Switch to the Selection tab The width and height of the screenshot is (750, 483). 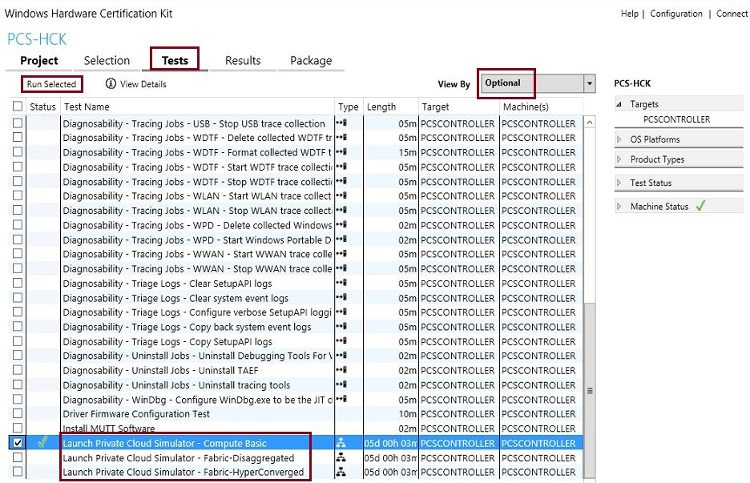(107, 61)
